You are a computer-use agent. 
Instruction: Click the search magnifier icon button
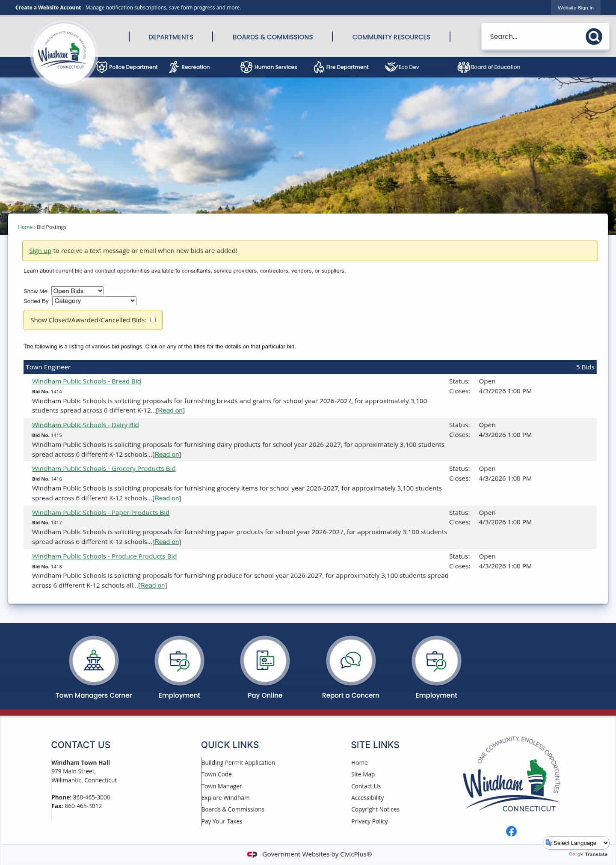coord(594,37)
